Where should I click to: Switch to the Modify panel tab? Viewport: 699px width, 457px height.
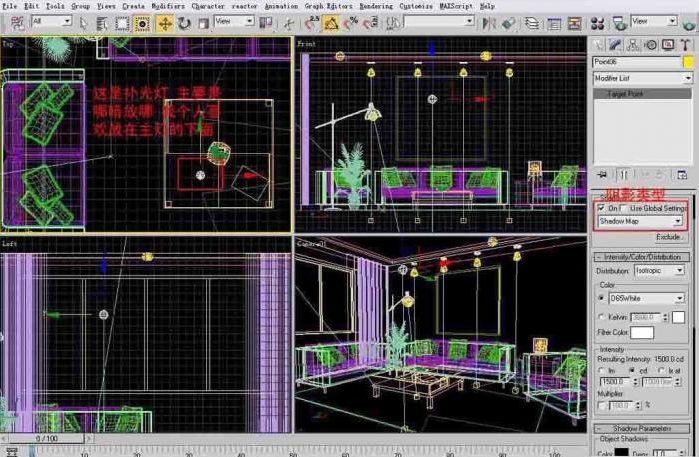point(615,45)
